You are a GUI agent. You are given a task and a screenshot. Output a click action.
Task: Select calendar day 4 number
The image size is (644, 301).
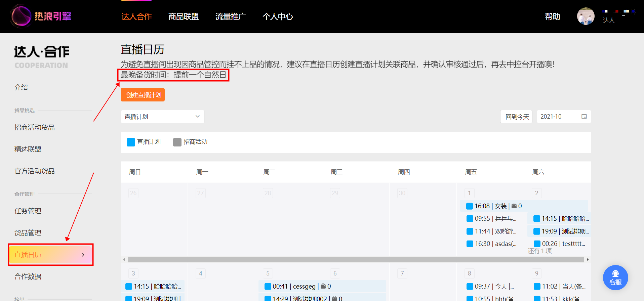coord(201,273)
